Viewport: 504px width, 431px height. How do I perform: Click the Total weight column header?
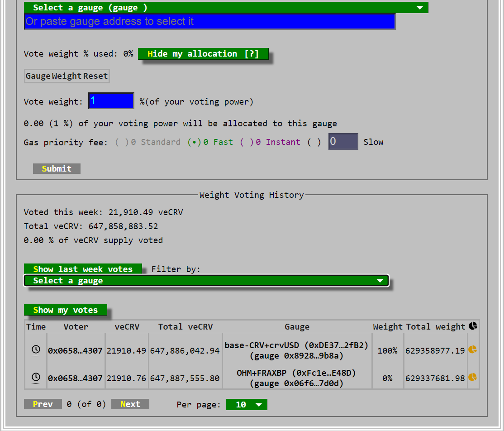click(x=436, y=327)
